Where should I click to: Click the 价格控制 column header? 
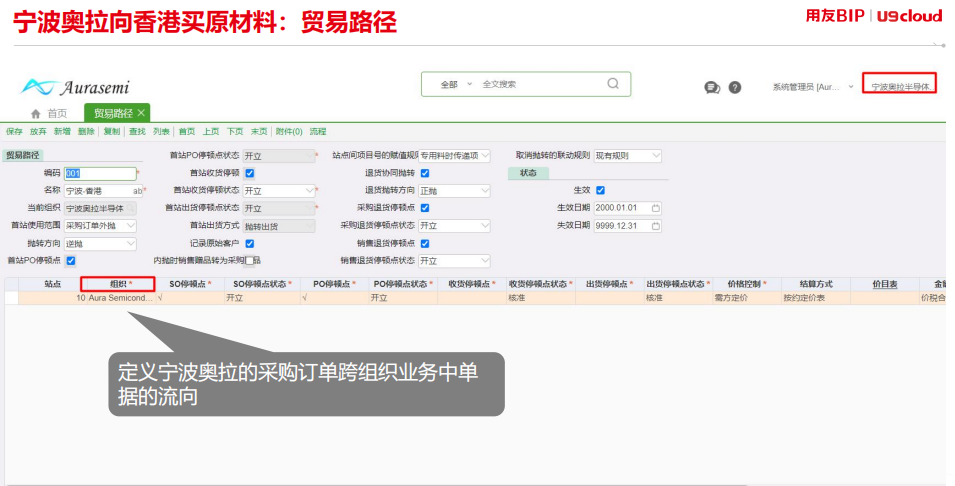747,284
